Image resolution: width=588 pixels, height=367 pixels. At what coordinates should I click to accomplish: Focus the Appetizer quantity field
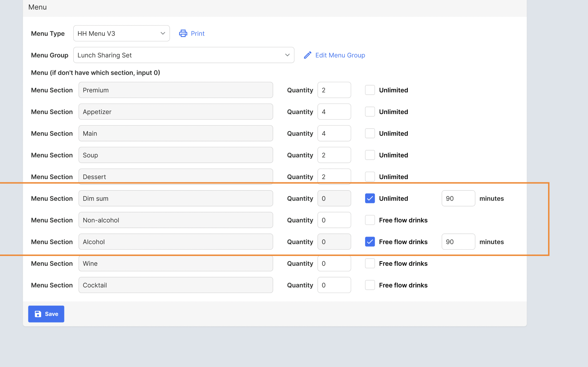pos(334,112)
